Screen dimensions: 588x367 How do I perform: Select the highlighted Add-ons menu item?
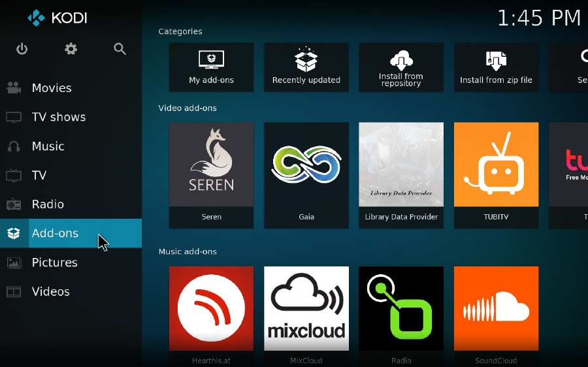71,233
